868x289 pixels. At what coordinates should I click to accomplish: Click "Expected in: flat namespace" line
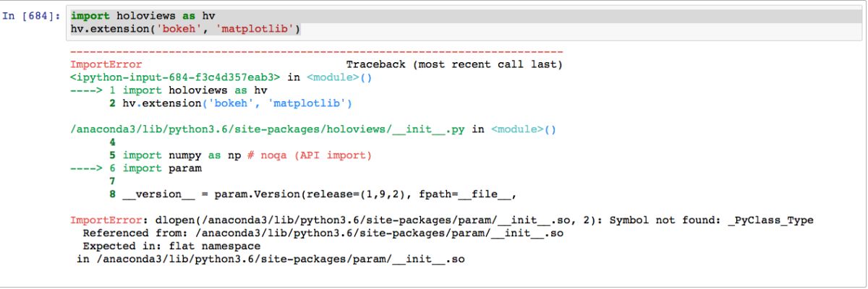point(171,246)
